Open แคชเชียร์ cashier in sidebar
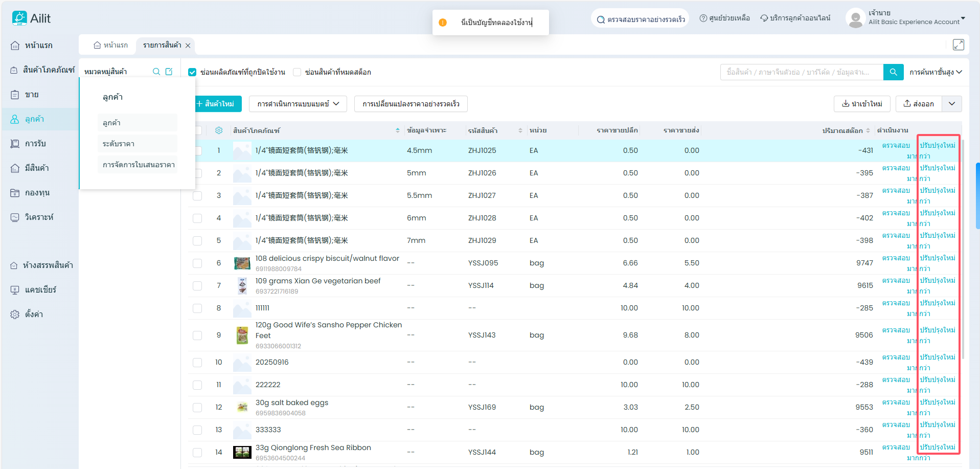Viewport: 980px width, 469px height. [40, 289]
